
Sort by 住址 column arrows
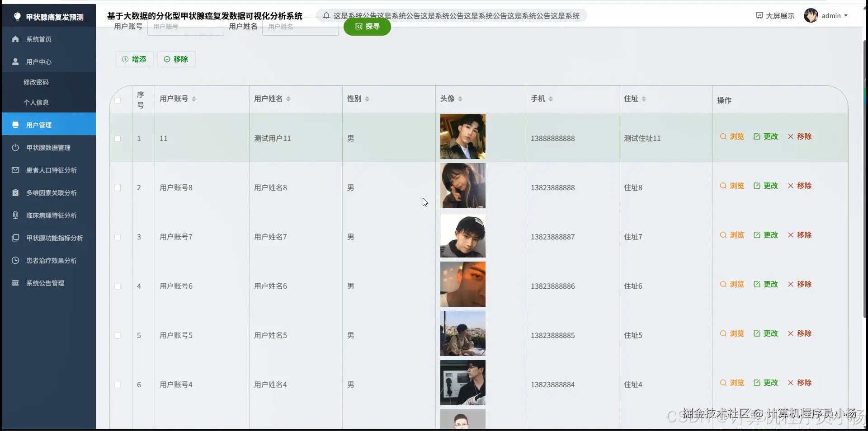pos(644,99)
